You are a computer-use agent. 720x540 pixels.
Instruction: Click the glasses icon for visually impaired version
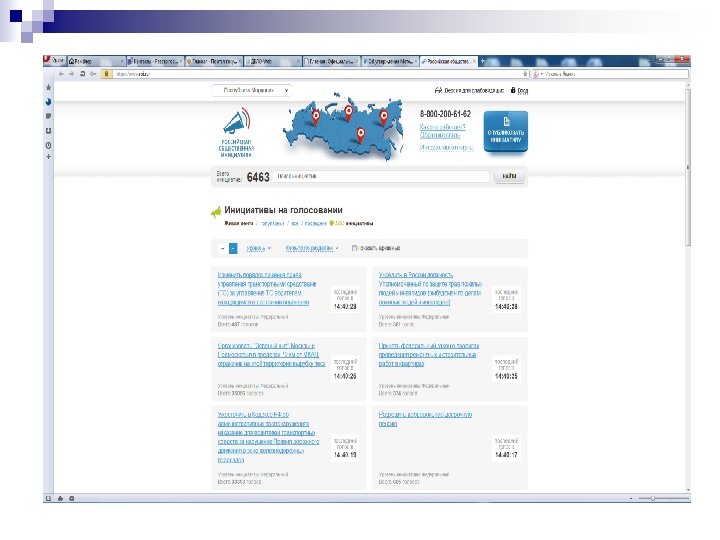pos(438,90)
